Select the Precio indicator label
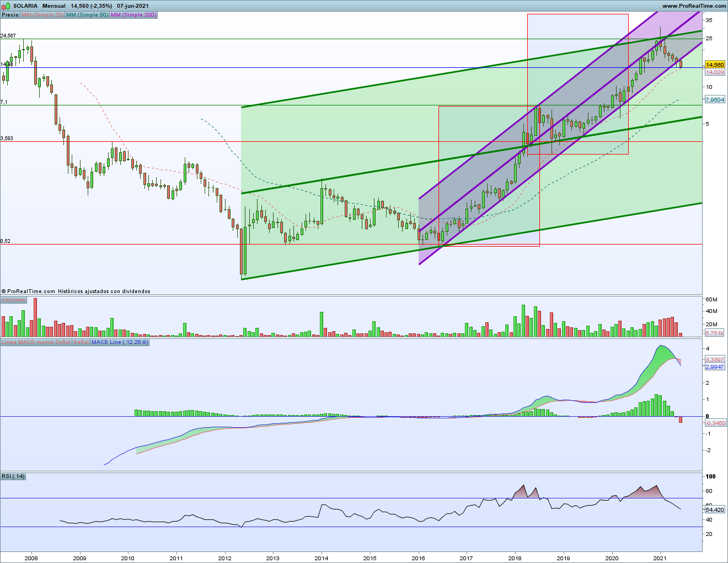Screen dimensions: 728x563 pyautogui.click(x=10, y=15)
